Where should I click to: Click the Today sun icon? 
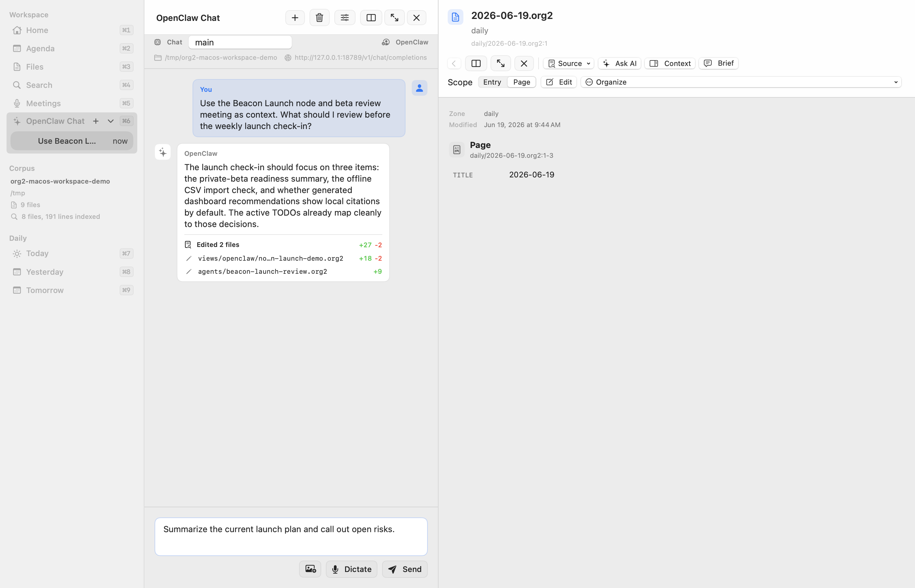17,253
